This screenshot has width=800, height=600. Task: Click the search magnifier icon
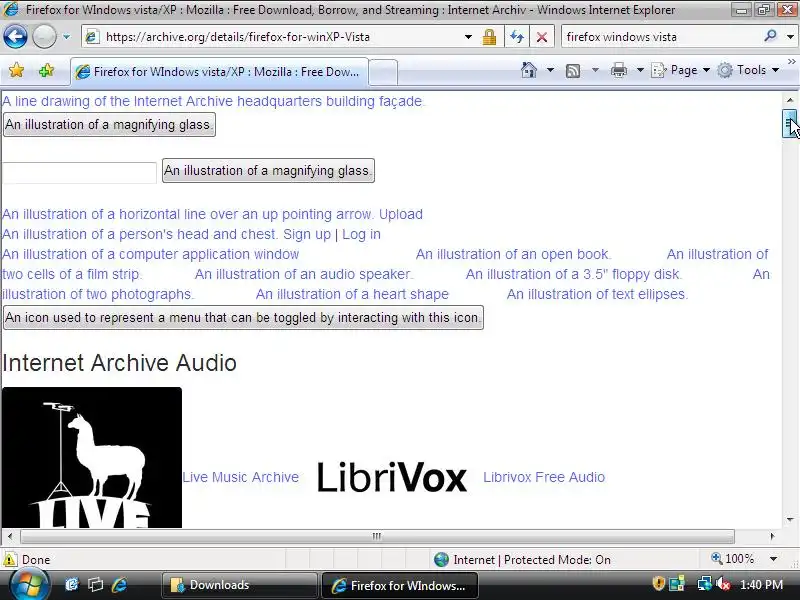pos(770,36)
